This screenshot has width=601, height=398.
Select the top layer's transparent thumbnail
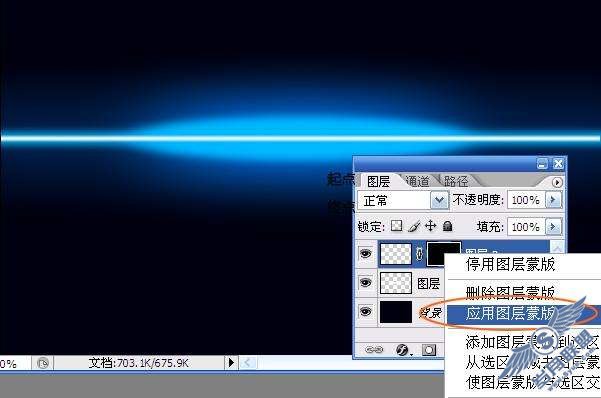pos(396,253)
